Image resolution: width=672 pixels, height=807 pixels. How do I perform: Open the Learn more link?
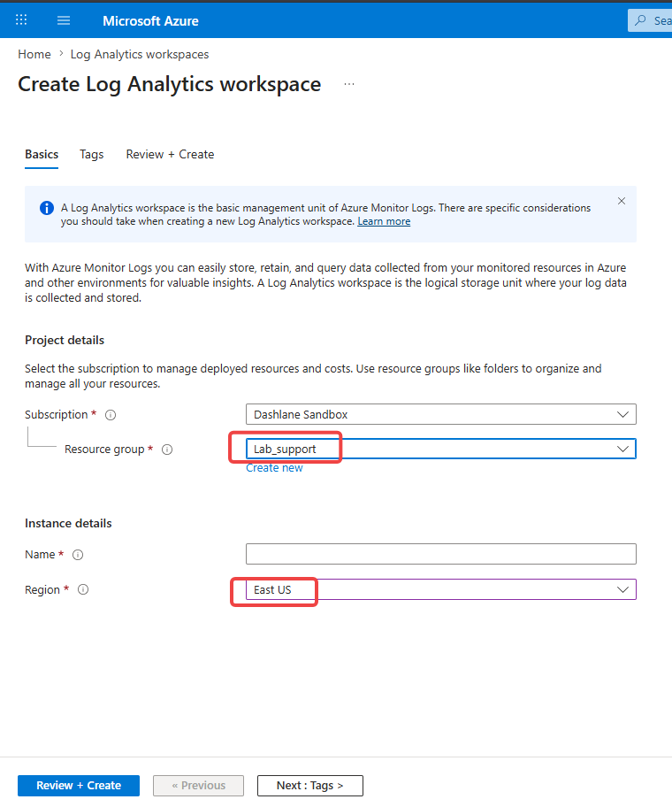pyautogui.click(x=384, y=221)
